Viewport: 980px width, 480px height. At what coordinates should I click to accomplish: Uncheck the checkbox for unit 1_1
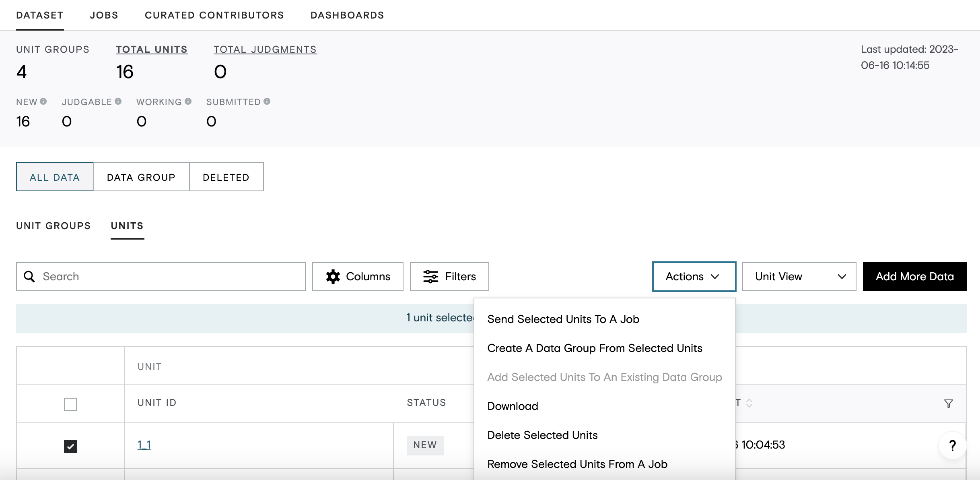[x=70, y=446]
